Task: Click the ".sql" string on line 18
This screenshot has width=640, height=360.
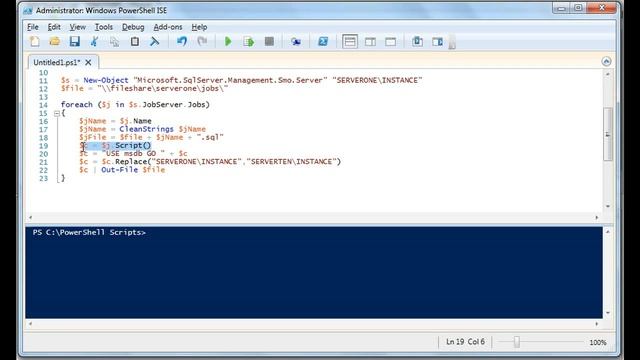Action: click(210, 138)
